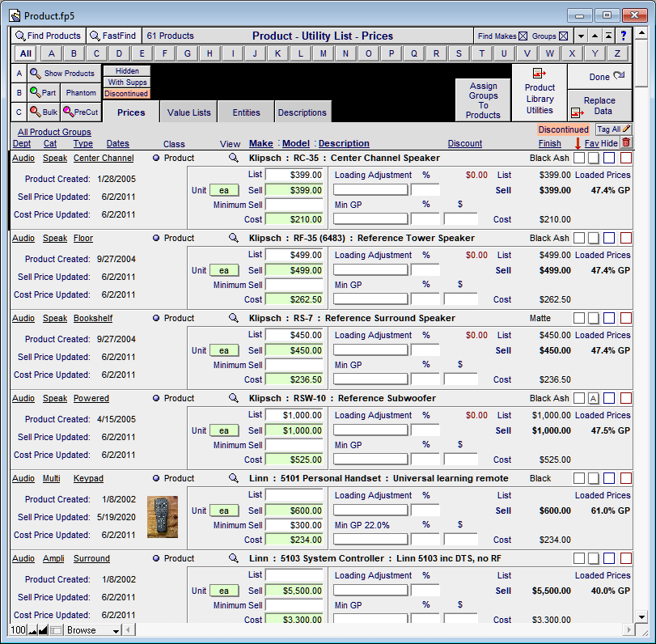The height and width of the screenshot is (644, 656).
Task: Click the trash icon in header
Action: pyautogui.click(x=626, y=142)
